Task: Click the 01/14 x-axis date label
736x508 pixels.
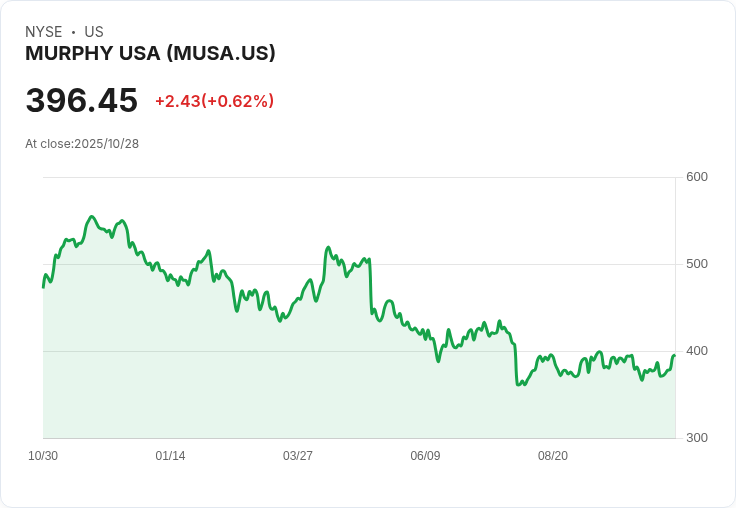Action: pyautogui.click(x=170, y=456)
